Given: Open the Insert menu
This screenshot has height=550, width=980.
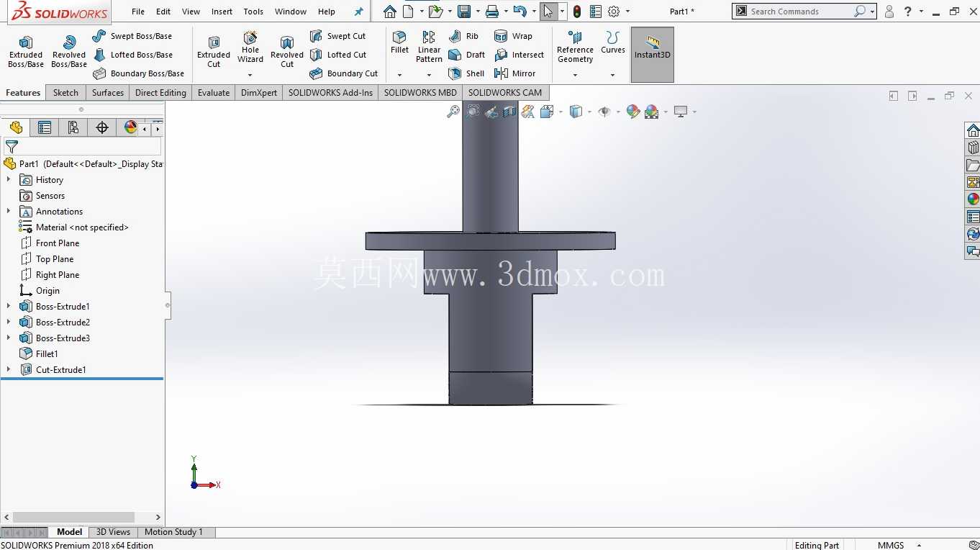Looking at the screenshot, I should pos(222,12).
